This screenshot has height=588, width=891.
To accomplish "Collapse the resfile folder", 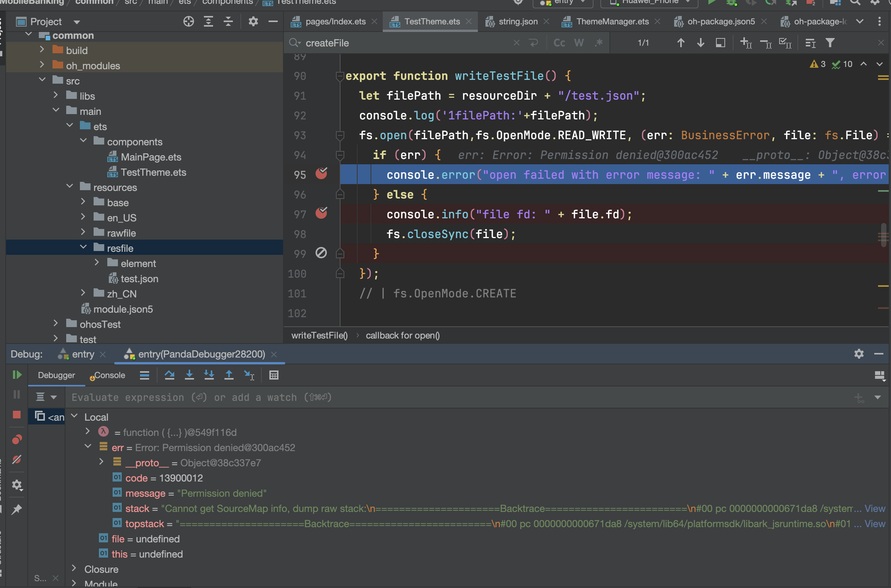I will point(83,248).
